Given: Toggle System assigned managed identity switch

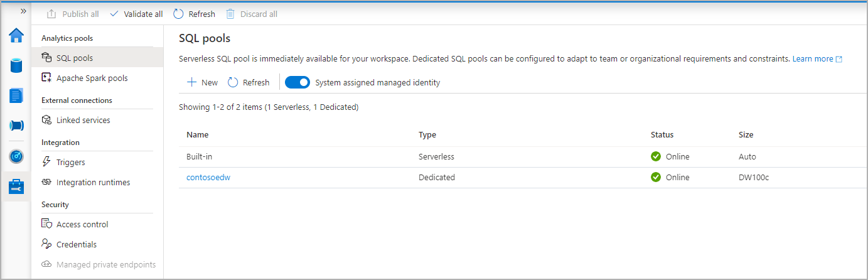Looking at the screenshot, I should [x=297, y=82].
